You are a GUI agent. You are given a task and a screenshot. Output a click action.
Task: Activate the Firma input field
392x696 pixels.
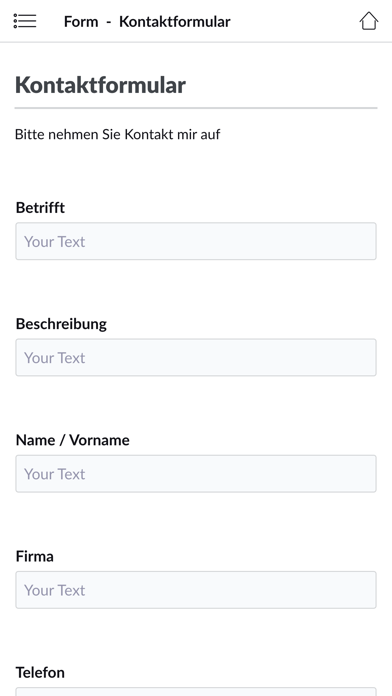[196, 590]
